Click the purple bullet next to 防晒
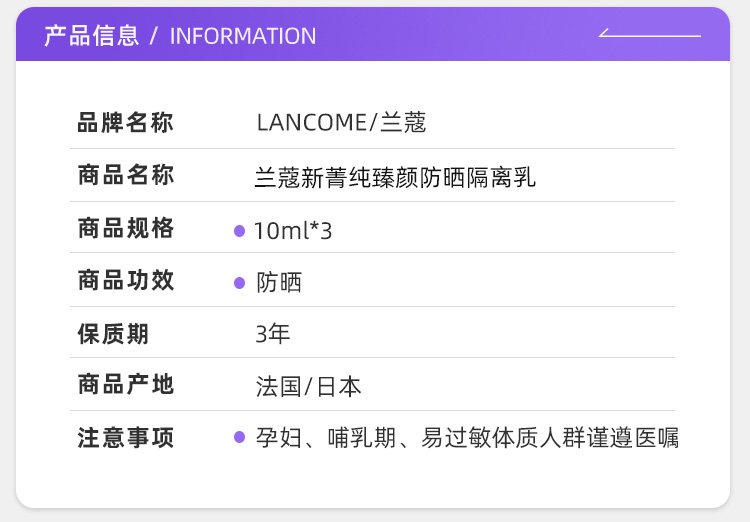 point(239,283)
